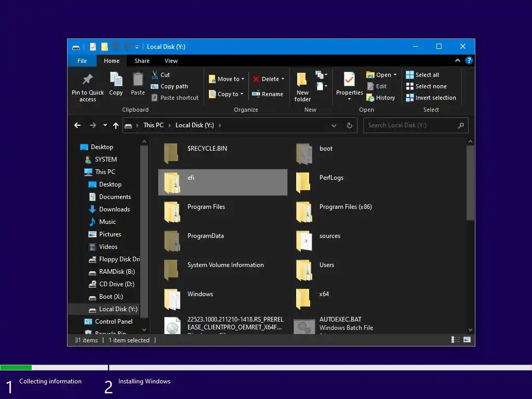Click Paste shortcut

175,98
